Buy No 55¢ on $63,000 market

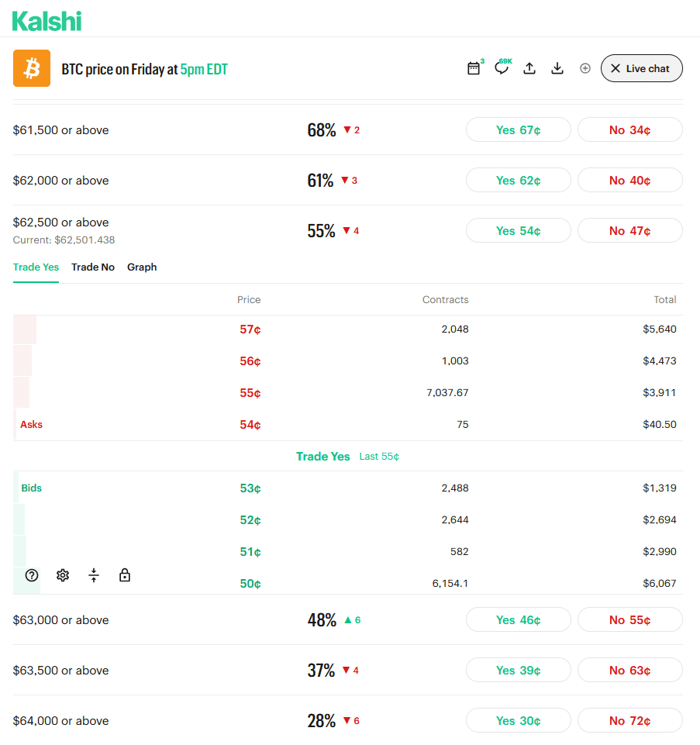tap(630, 619)
